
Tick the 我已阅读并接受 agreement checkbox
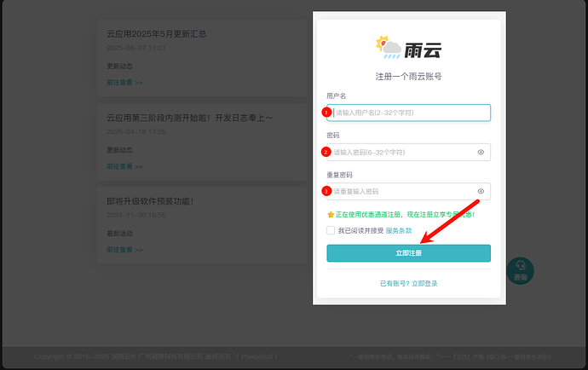point(331,230)
